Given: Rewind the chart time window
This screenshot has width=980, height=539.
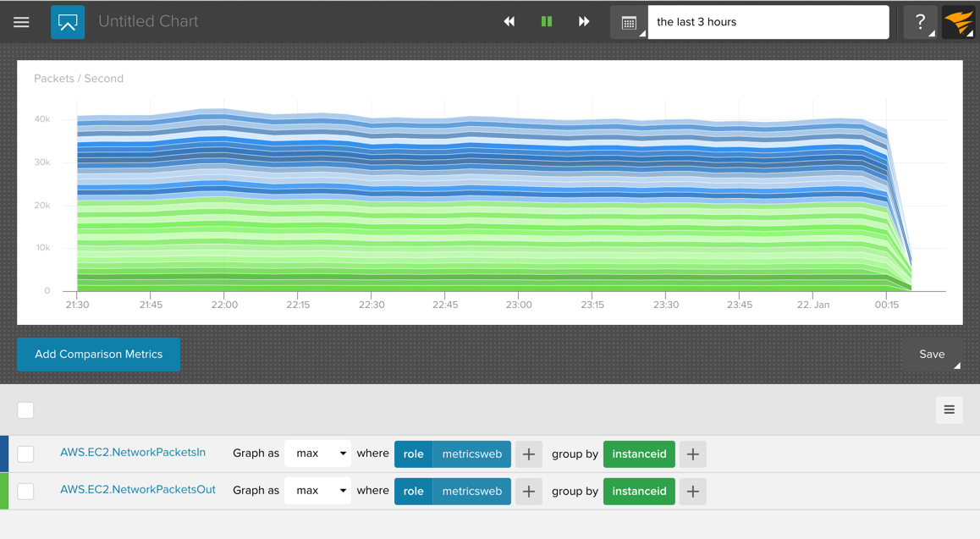Looking at the screenshot, I should (509, 22).
